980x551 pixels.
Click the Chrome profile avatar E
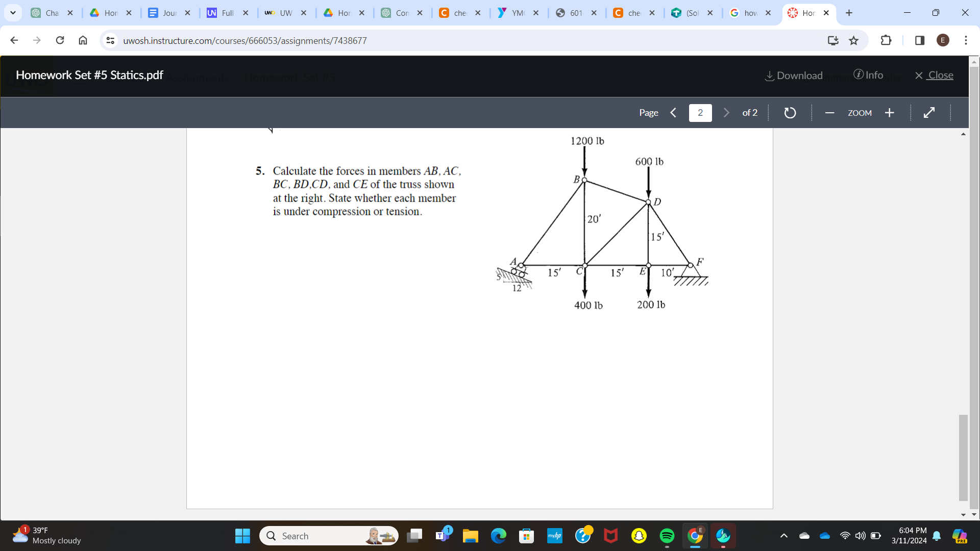click(943, 40)
